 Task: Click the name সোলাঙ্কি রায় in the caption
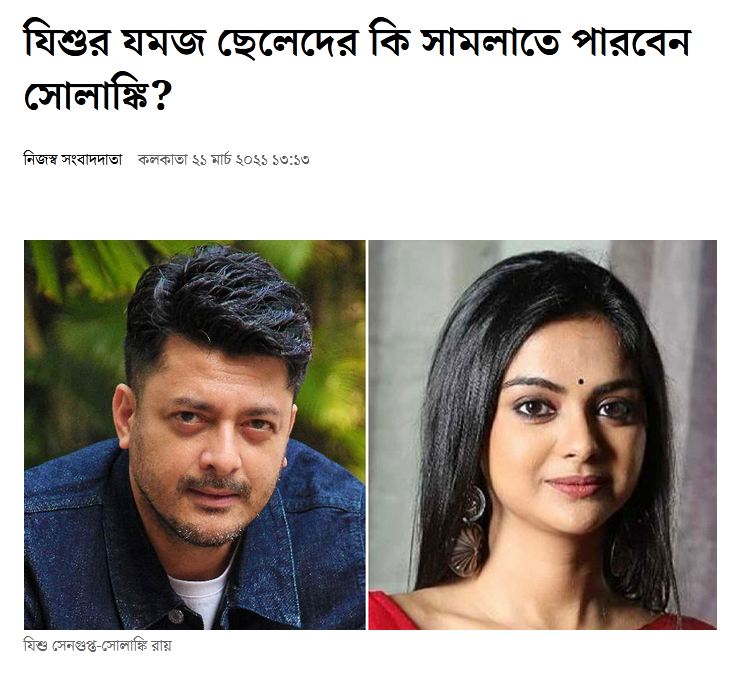[135, 646]
